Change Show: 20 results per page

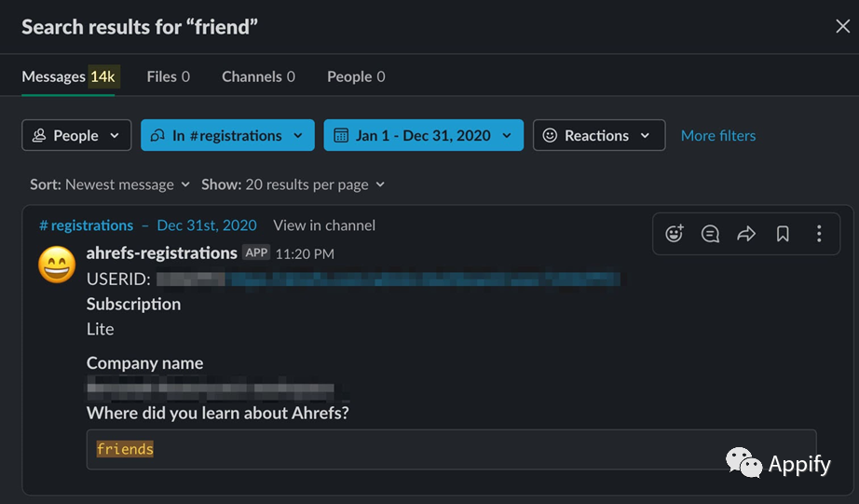coord(293,184)
